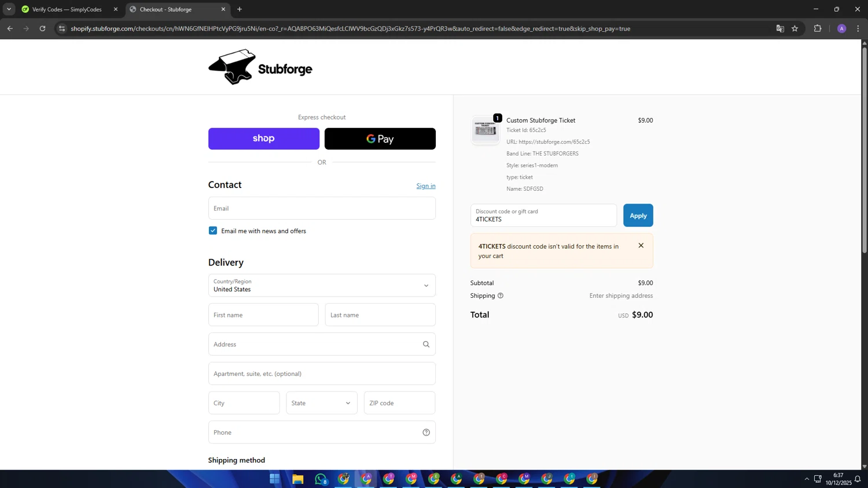Apply the discount code

click(x=638, y=215)
